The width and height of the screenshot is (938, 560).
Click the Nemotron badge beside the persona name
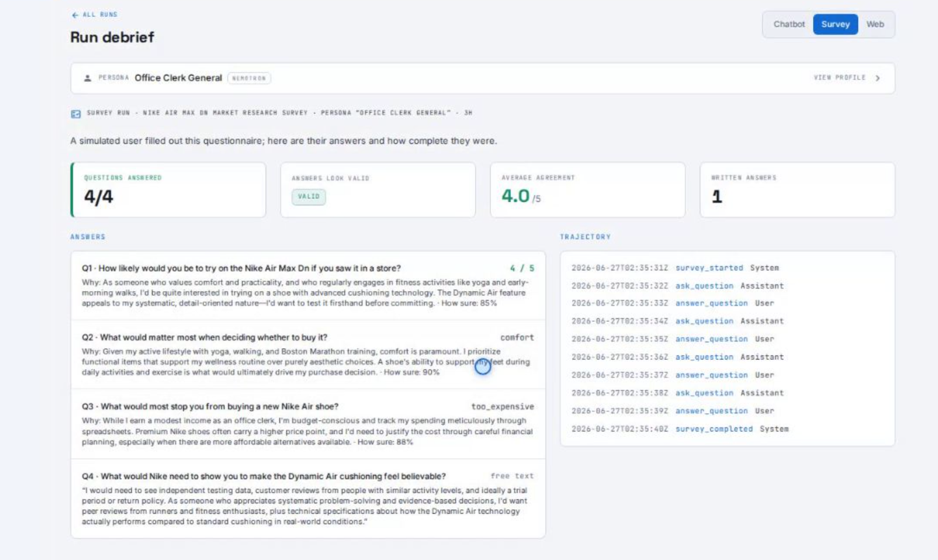249,78
